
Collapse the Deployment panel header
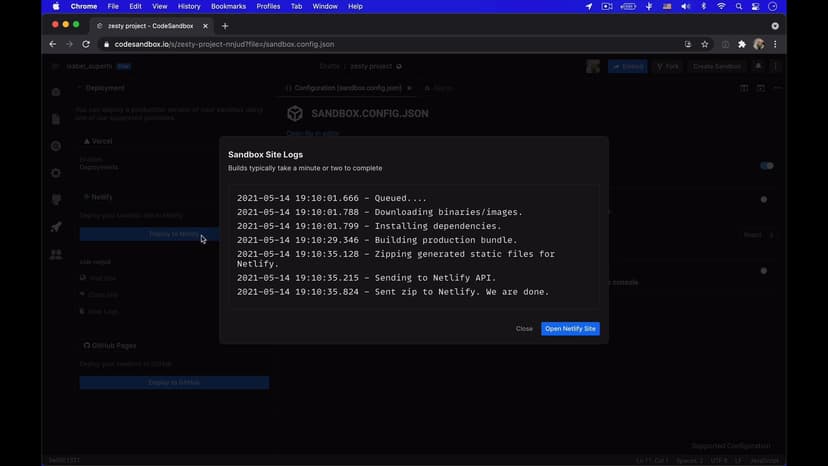click(x=104, y=88)
